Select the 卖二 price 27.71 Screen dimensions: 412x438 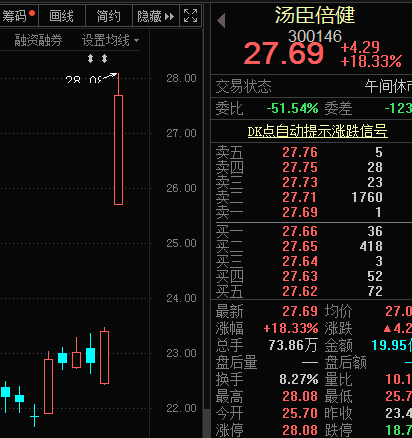pyautogui.click(x=300, y=197)
